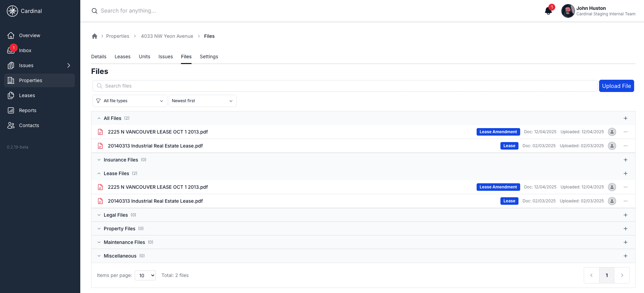This screenshot has width=644, height=293.
Task: Focus the Search files field
Action: (345, 86)
